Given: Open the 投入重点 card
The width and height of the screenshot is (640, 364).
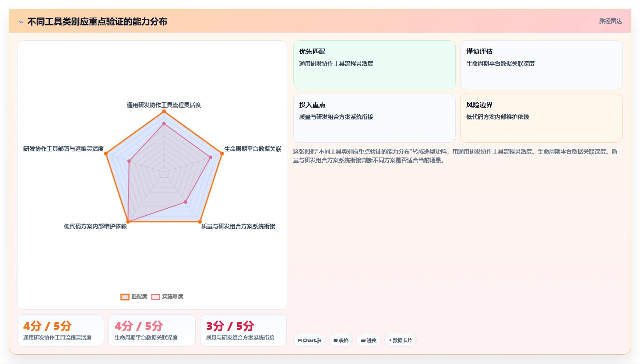Looking at the screenshot, I should pyautogui.click(x=374, y=118).
